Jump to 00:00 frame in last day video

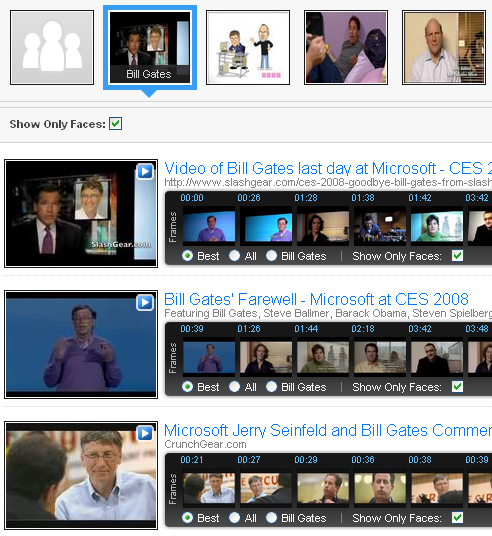[209, 226]
